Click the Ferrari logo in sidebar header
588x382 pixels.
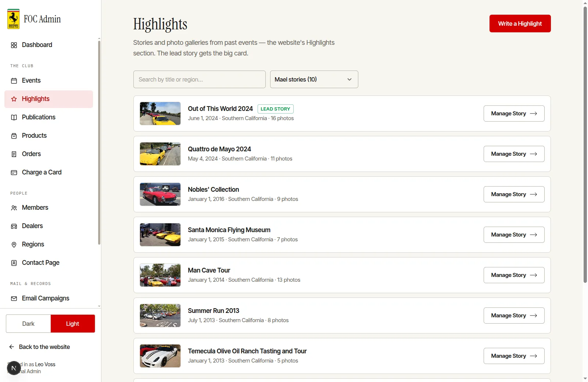[14, 19]
